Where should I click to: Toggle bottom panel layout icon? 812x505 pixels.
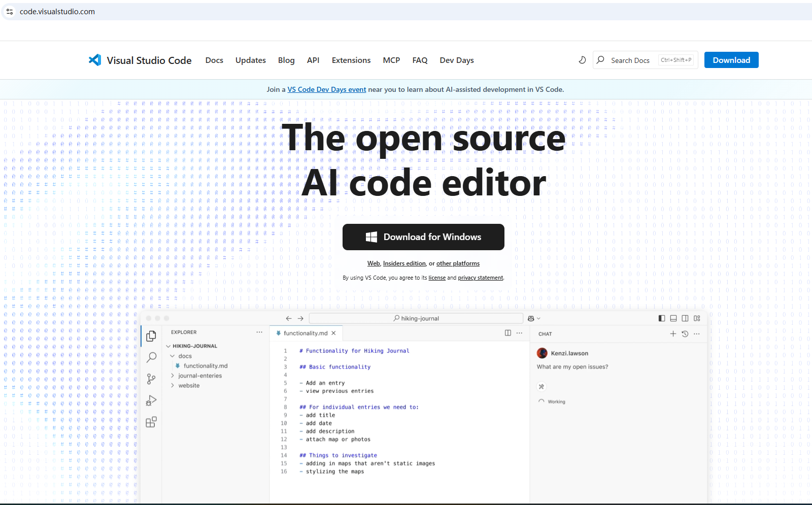point(673,318)
